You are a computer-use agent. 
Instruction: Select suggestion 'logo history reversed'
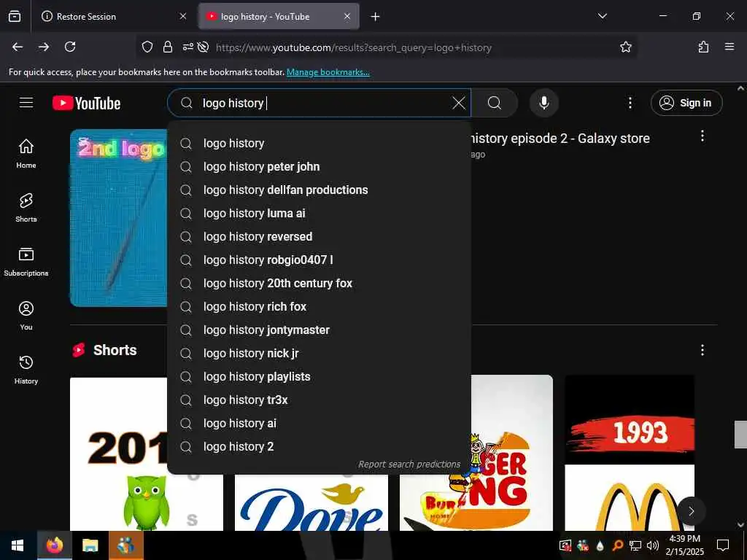(x=320, y=237)
